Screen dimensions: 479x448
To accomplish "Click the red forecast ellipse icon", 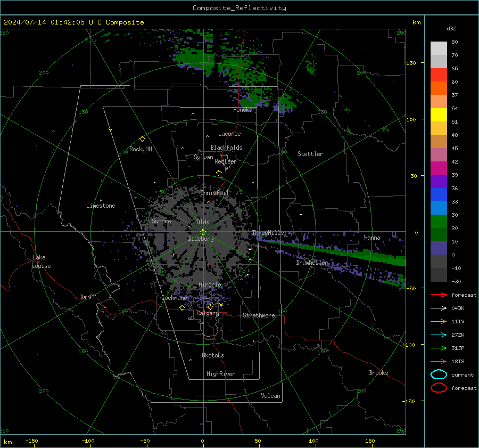I will pos(439,388).
